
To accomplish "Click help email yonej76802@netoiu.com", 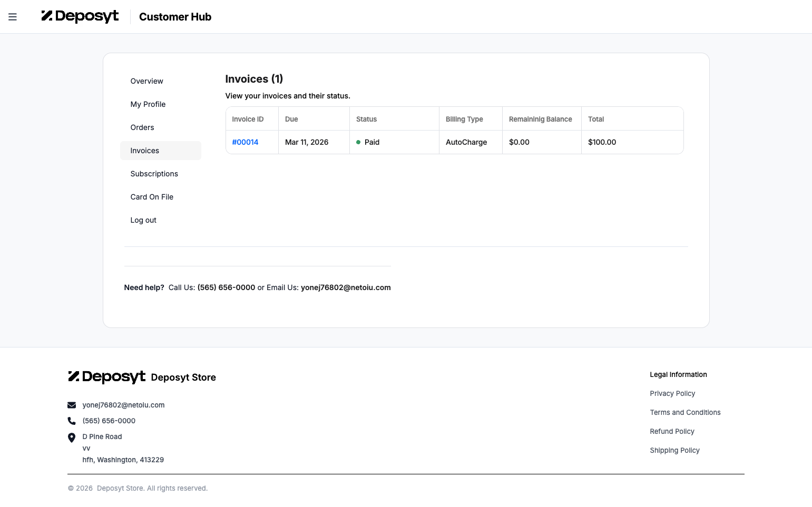I will click(346, 287).
